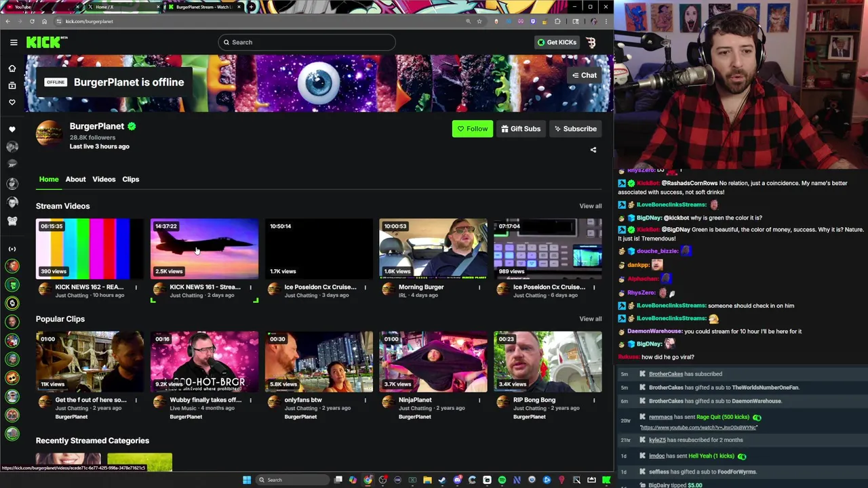Switch to the Videos tab
Viewport: 868px width, 488px height.
[104, 180]
